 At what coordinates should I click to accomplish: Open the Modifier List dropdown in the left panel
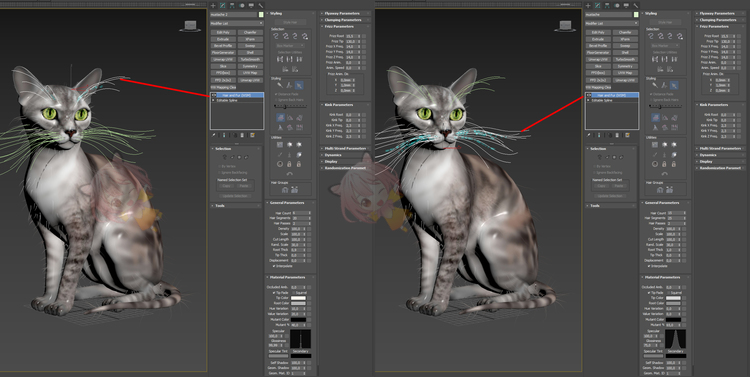pos(237,23)
